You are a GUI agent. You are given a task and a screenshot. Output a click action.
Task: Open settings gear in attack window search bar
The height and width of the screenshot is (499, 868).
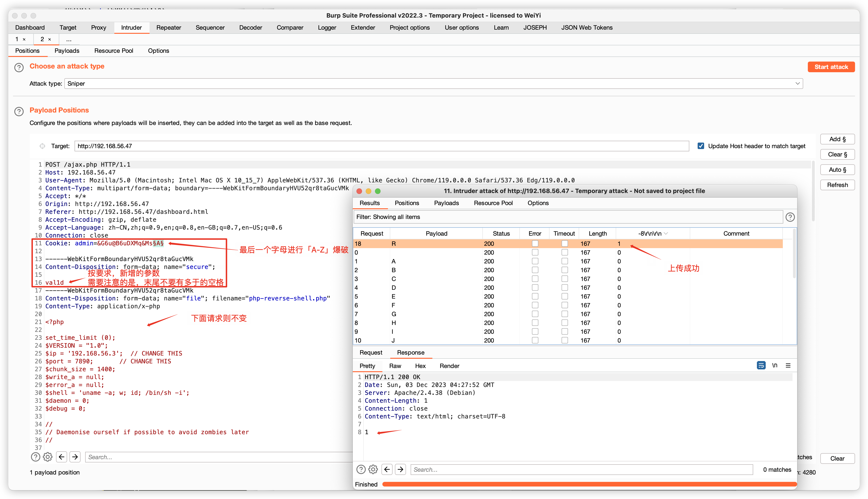point(373,469)
